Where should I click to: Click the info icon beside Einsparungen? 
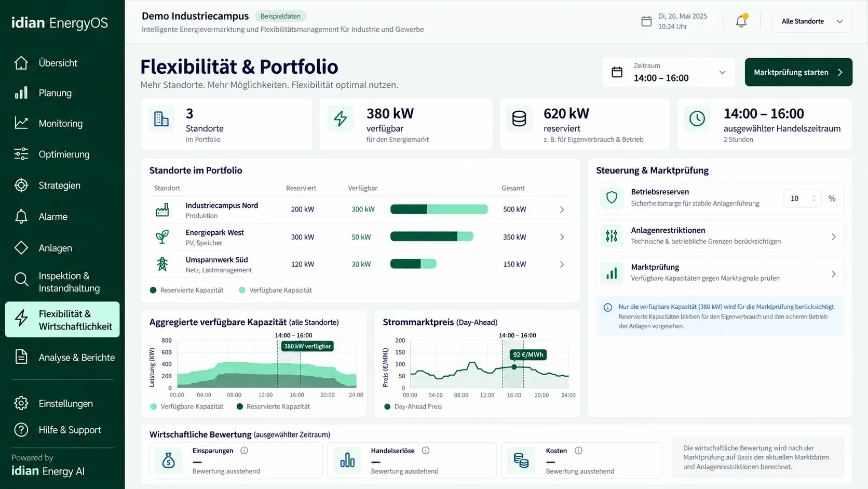(x=244, y=451)
